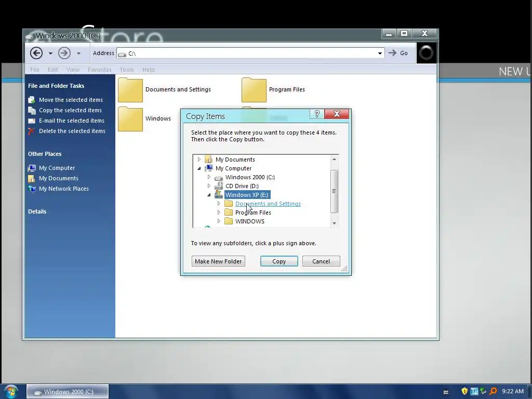Close the Copy Items dialog

click(337, 114)
